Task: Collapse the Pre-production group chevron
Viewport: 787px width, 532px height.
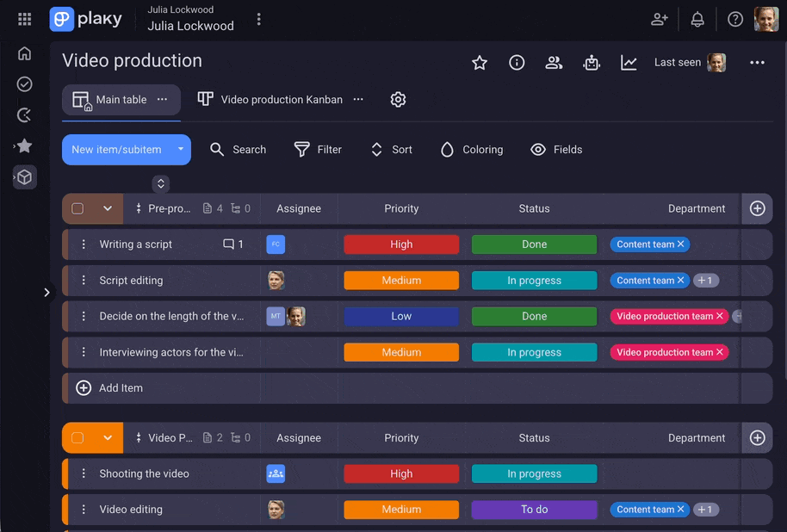Action: [x=108, y=208]
